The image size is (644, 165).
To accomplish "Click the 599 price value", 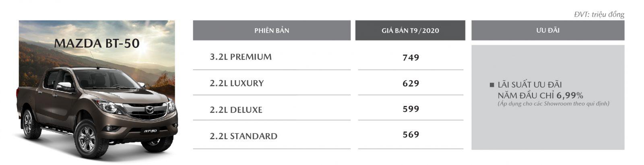I will click(x=411, y=109).
